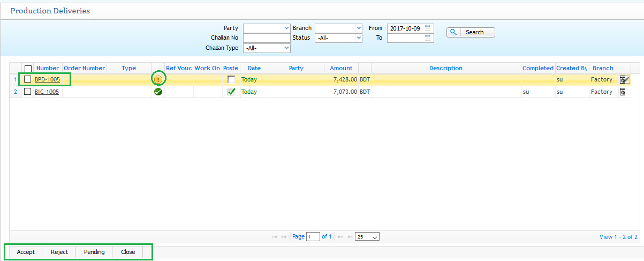Go to last page of grid
Screen dimensions: 644x261
pyautogui.click(x=350, y=236)
